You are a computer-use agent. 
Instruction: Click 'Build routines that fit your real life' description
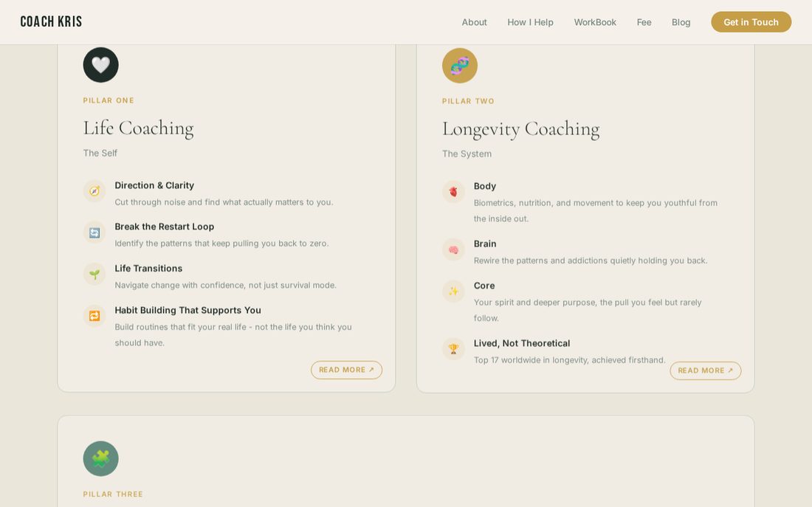(x=233, y=334)
